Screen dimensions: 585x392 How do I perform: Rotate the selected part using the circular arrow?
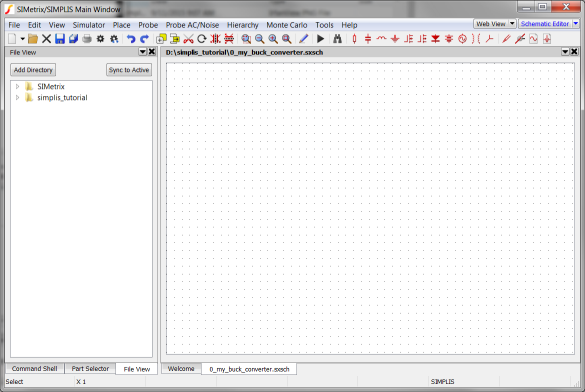(x=202, y=39)
